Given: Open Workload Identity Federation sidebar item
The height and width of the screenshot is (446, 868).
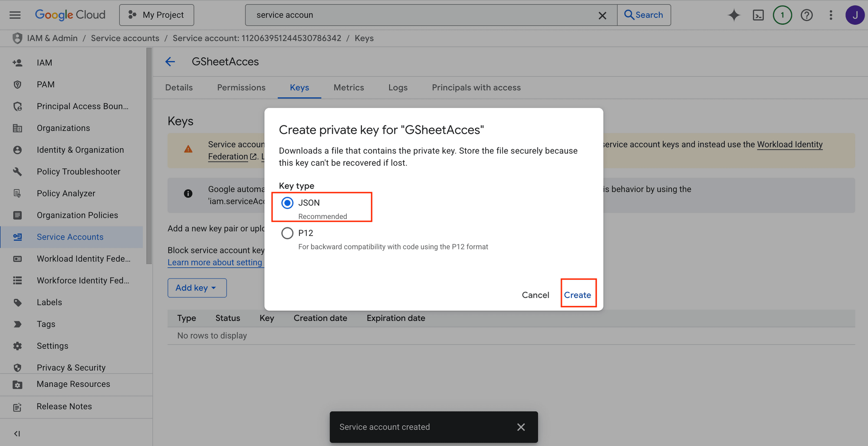Looking at the screenshot, I should pos(72,259).
